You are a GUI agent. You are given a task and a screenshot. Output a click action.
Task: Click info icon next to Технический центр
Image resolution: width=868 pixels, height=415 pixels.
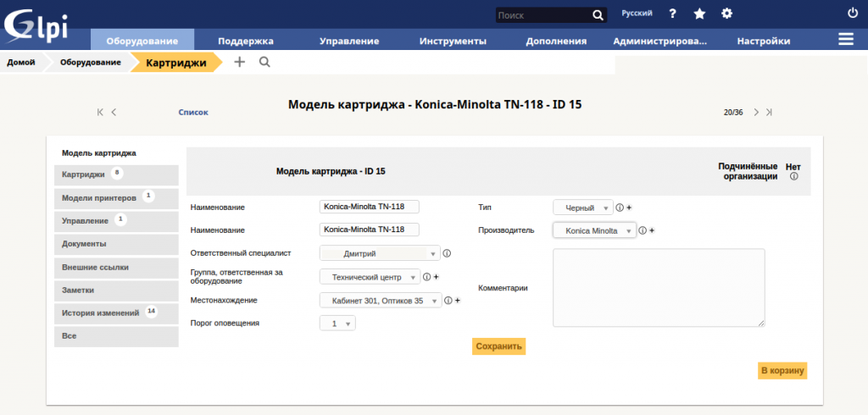click(x=427, y=277)
